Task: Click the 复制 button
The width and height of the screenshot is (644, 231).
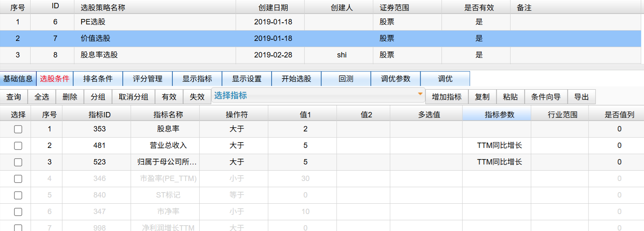Action: coord(482,97)
